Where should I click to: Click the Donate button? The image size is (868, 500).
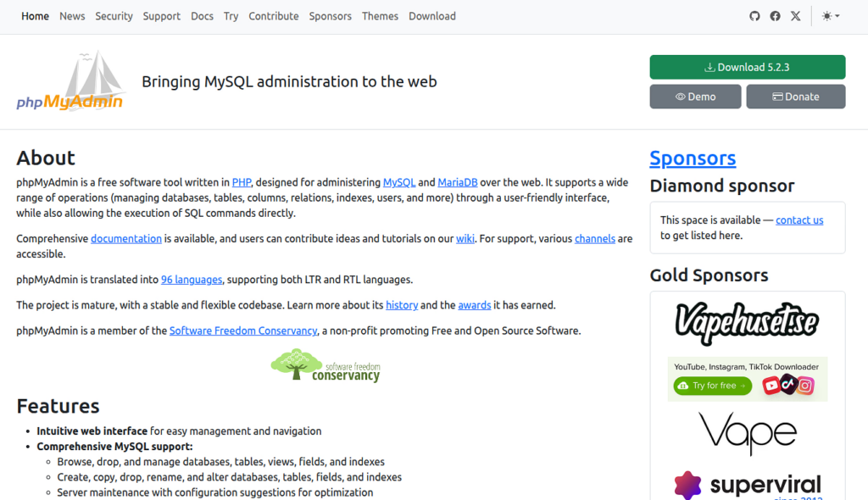coord(796,96)
